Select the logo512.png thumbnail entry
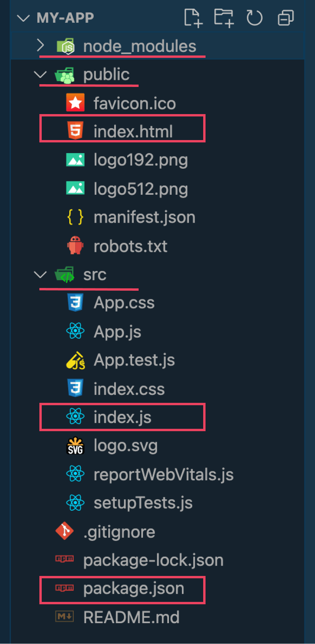Image resolution: width=315 pixels, height=644 pixels. click(141, 188)
